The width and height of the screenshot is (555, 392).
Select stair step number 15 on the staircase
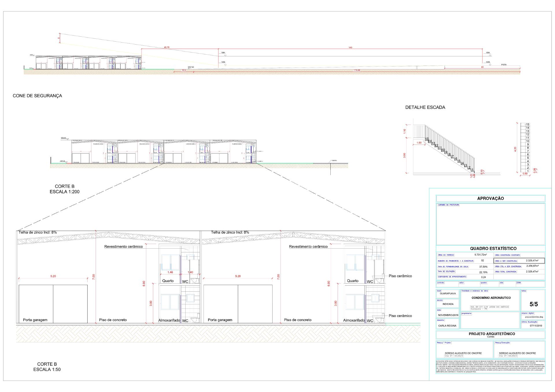[427, 139]
